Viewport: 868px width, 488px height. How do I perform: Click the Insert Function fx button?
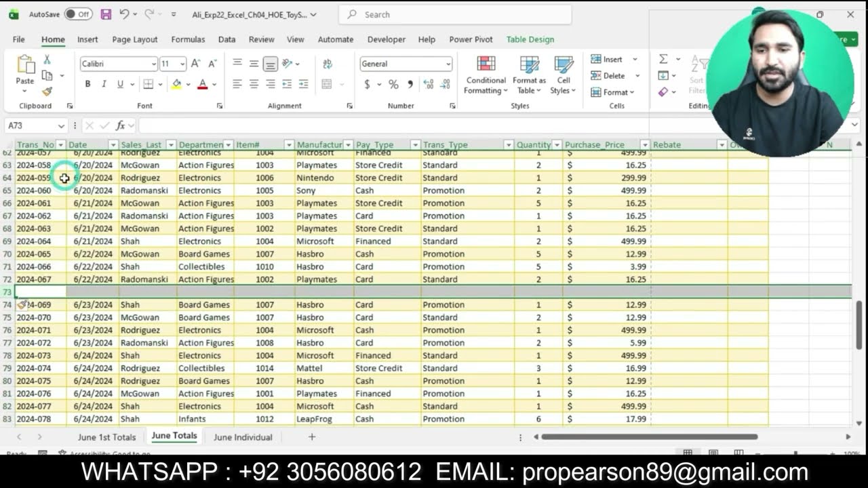tap(121, 125)
